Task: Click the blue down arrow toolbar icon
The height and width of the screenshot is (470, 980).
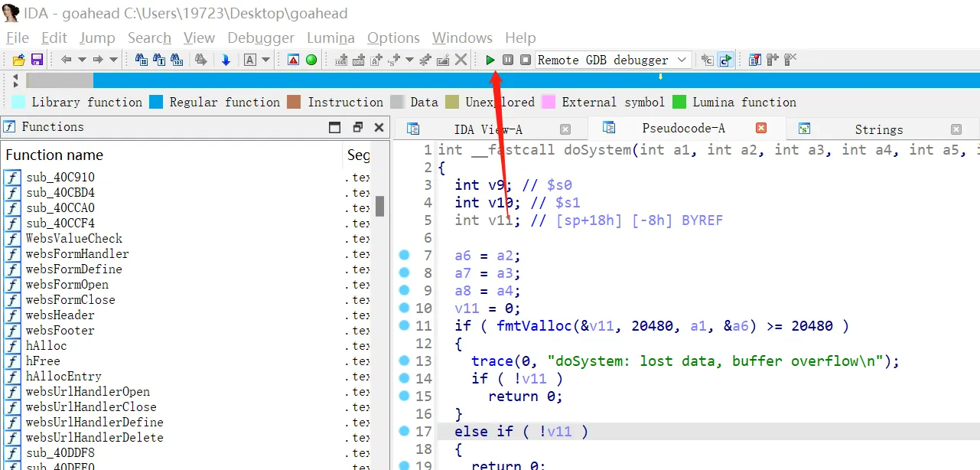Action: point(226,60)
